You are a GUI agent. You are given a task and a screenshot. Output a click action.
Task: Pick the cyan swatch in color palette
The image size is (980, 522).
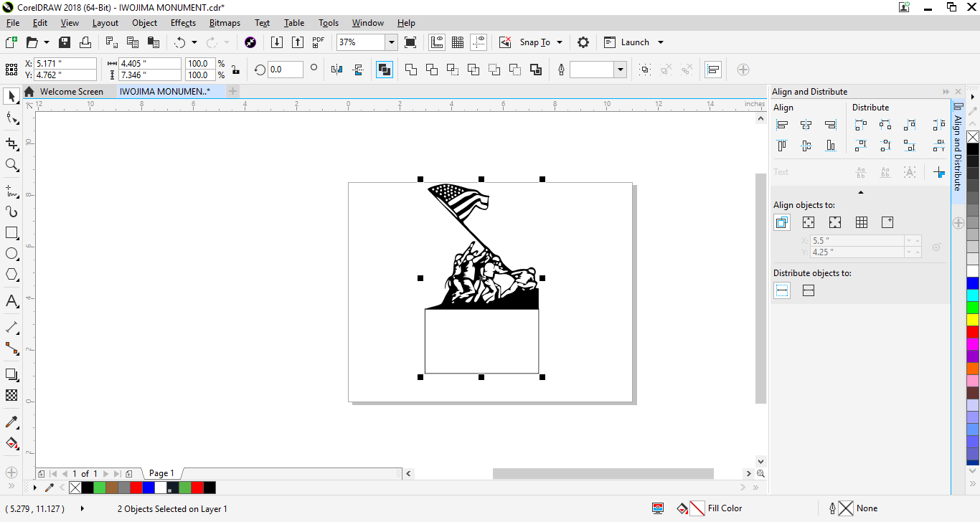click(x=973, y=295)
